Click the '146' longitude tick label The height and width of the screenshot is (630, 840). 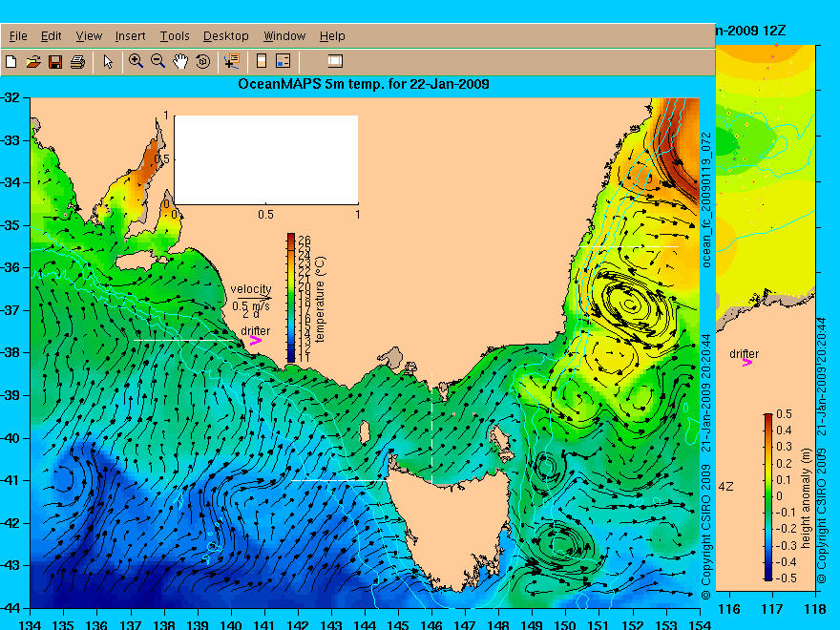pos(431,624)
